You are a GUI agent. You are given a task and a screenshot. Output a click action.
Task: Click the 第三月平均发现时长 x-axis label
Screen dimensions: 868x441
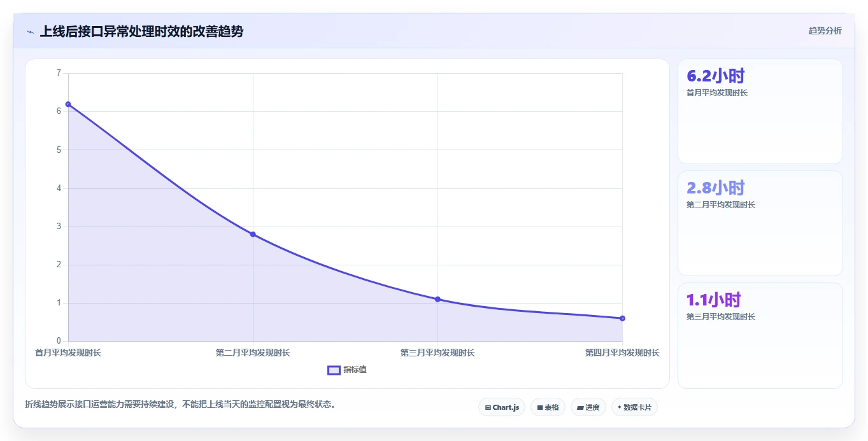[438, 353]
